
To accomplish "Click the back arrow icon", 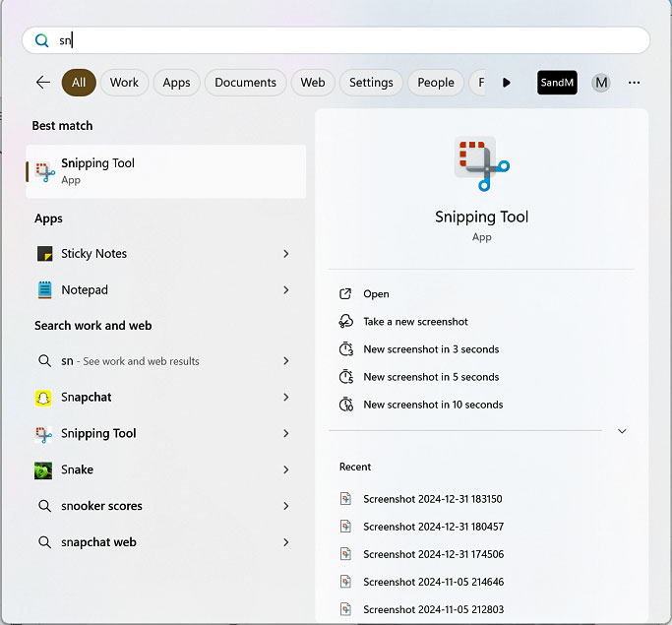I will click(43, 83).
